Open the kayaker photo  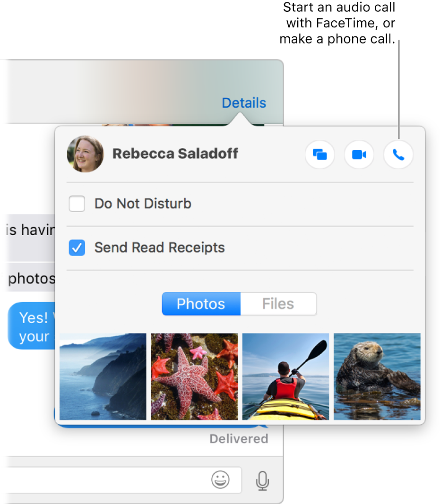pyautogui.click(x=285, y=376)
